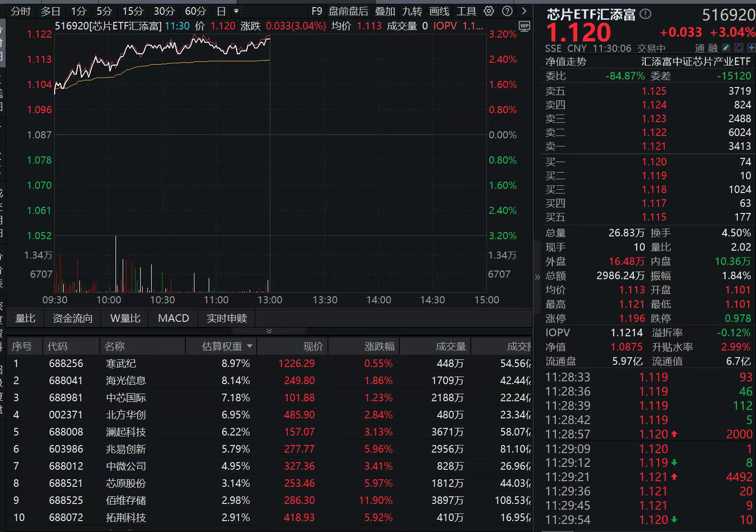The height and width of the screenshot is (532, 756).
Task: Click the 融 margin tag in quote header
Action: click(x=712, y=48)
